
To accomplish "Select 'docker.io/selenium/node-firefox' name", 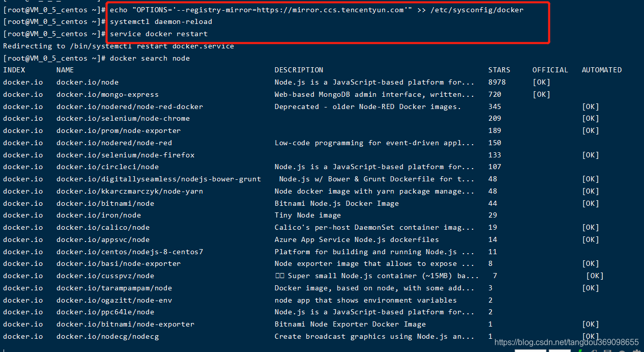I will [x=125, y=155].
